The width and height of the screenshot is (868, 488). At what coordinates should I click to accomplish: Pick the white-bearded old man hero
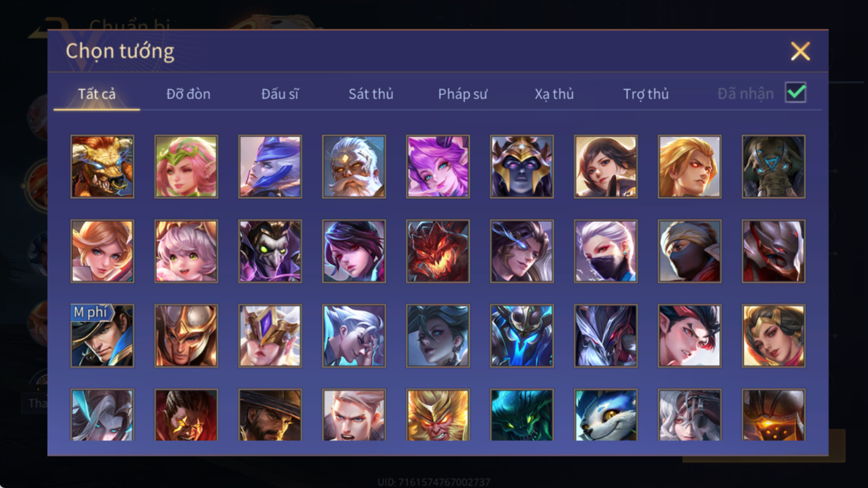click(354, 167)
